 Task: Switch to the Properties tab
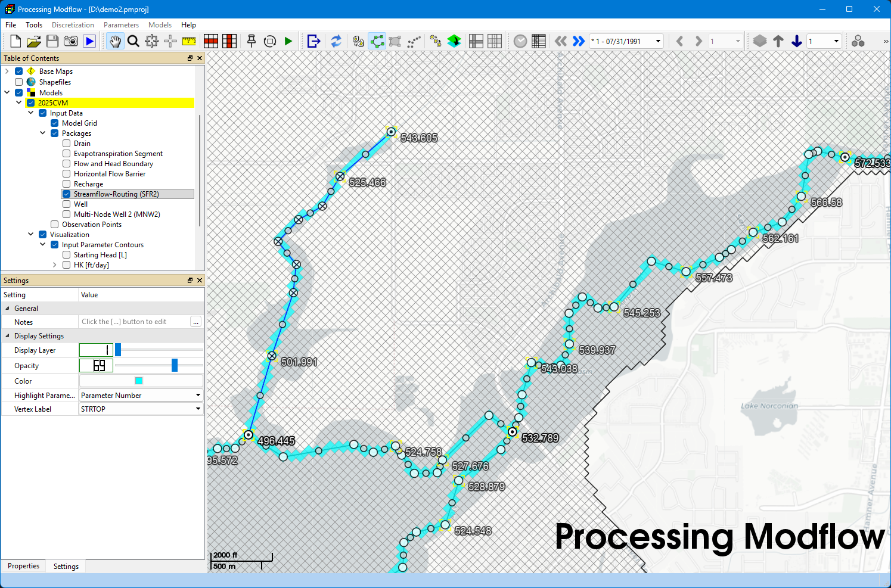coord(24,566)
